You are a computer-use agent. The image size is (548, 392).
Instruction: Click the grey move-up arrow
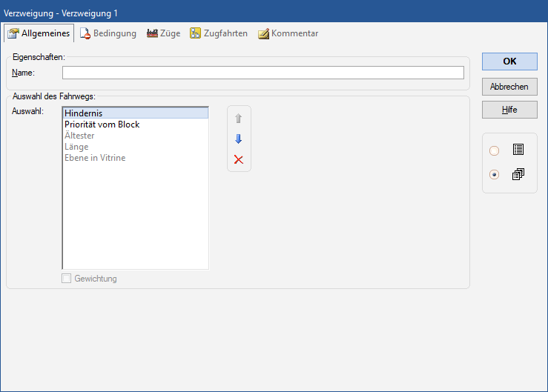[x=238, y=119]
